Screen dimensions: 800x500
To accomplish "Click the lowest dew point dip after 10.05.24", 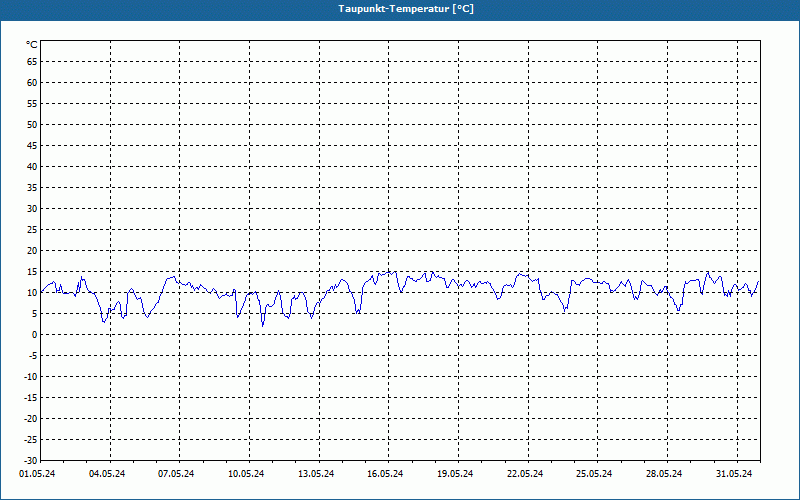I will 263,325.
